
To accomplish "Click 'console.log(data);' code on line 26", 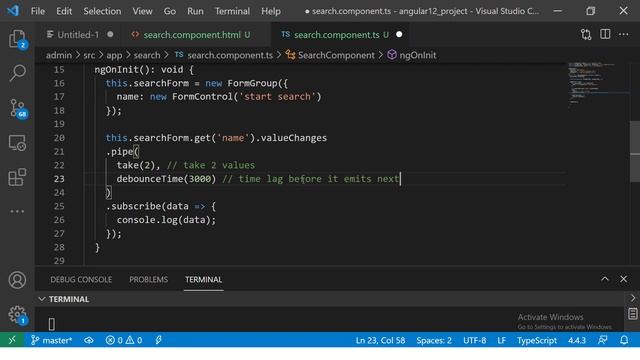I will click(x=166, y=220).
